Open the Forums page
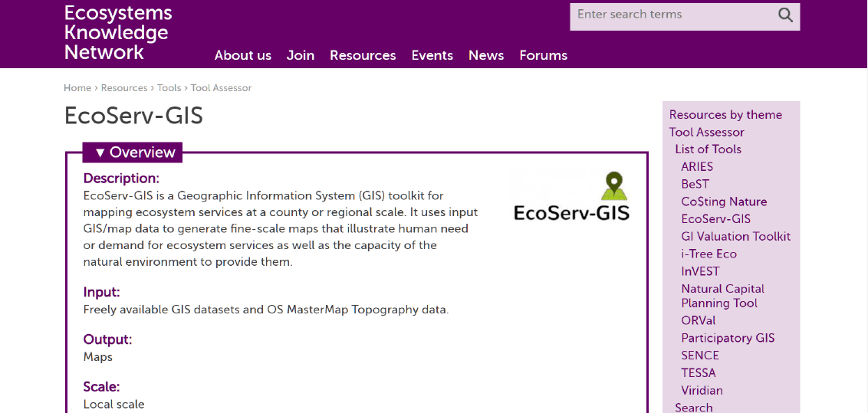The height and width of the screenshot is (413, 868). (x=543, y=55)
